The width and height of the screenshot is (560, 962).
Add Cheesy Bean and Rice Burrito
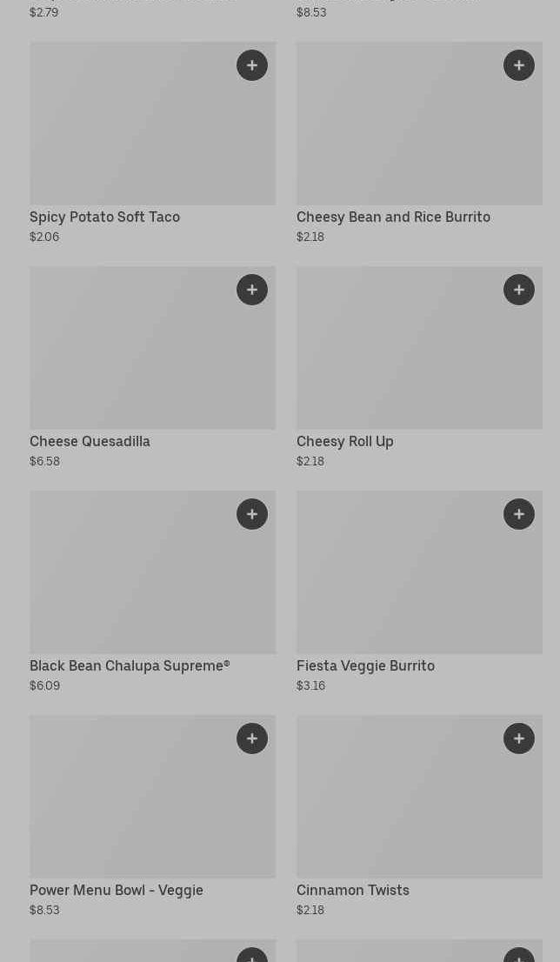[519, 65]
